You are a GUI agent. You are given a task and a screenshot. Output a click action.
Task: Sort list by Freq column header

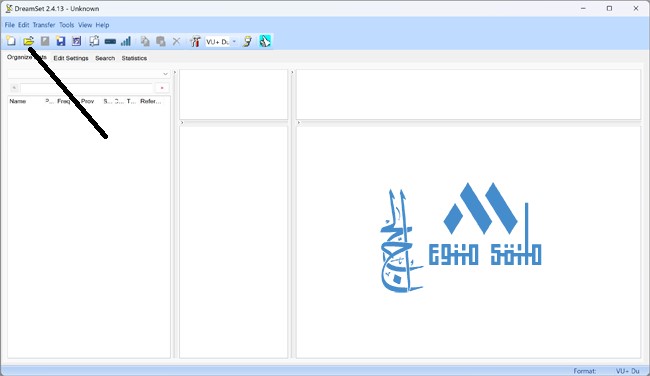coord(64,101)
